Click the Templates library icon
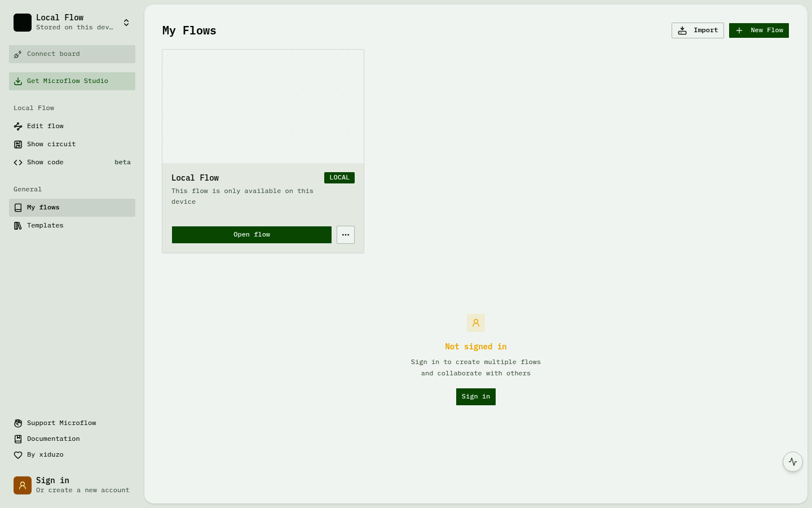Viewport: 812px width, 508px height. coord(18,226)
